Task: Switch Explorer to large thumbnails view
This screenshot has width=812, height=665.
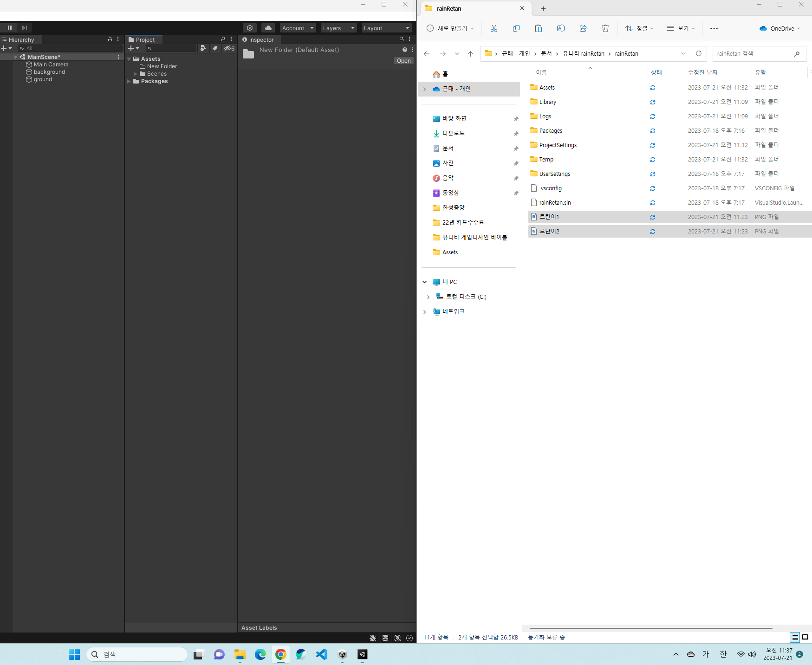Action: 805,637
